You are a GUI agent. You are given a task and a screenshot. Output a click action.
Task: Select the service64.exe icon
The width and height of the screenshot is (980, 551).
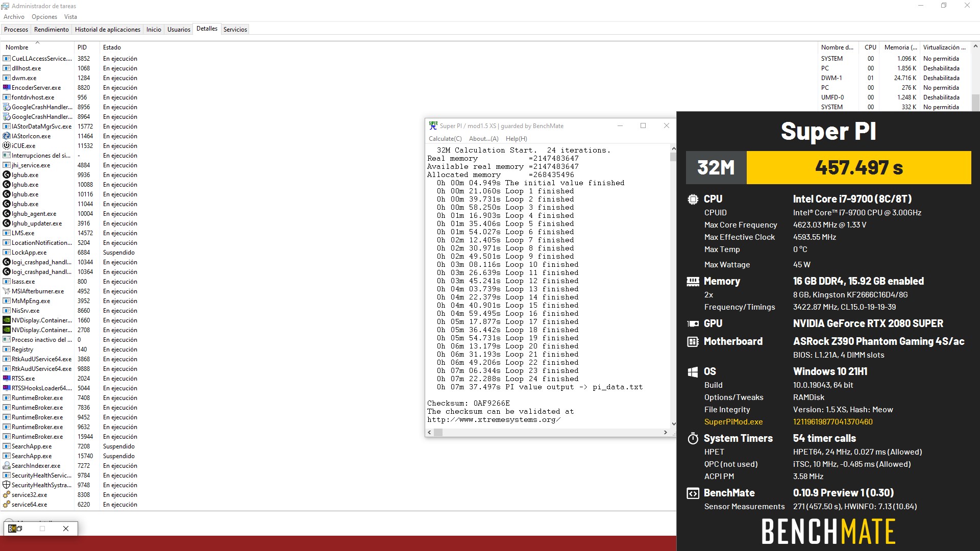pos(7,505)
